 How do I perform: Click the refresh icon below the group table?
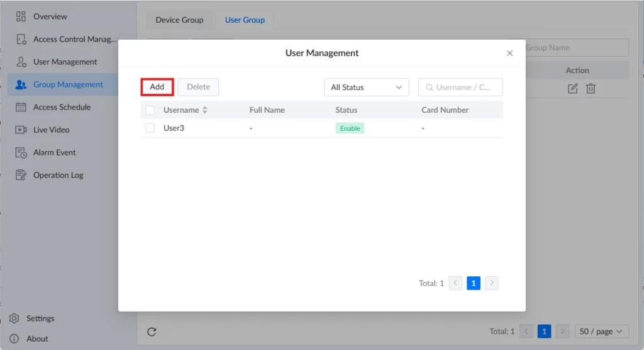[x=152, y=332]
